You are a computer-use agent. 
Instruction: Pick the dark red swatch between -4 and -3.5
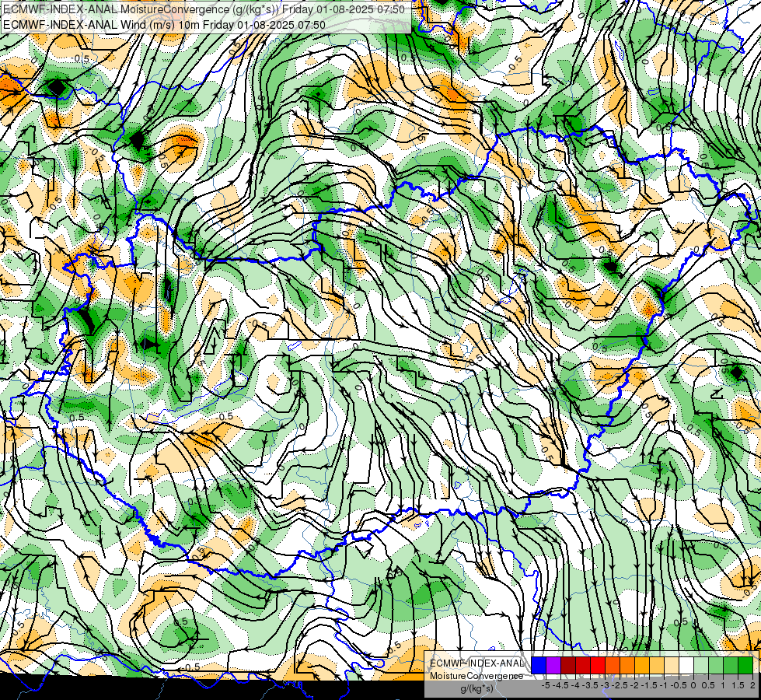583,665
